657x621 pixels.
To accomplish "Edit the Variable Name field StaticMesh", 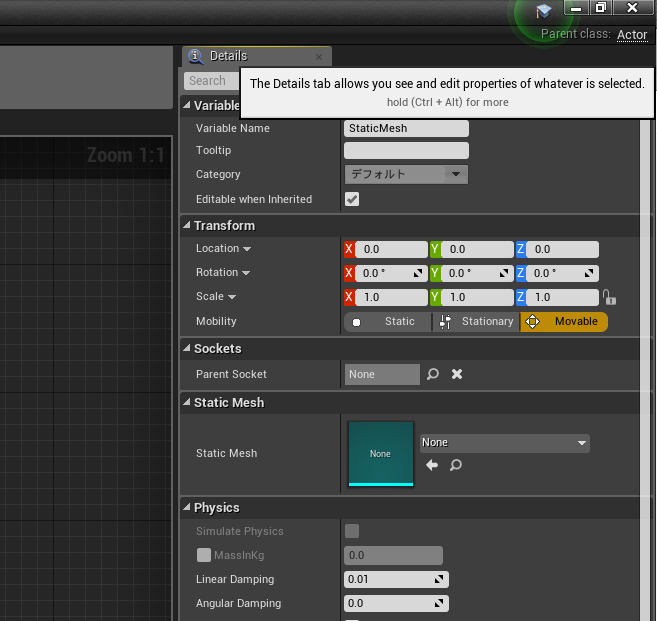I will coord(406,128).
